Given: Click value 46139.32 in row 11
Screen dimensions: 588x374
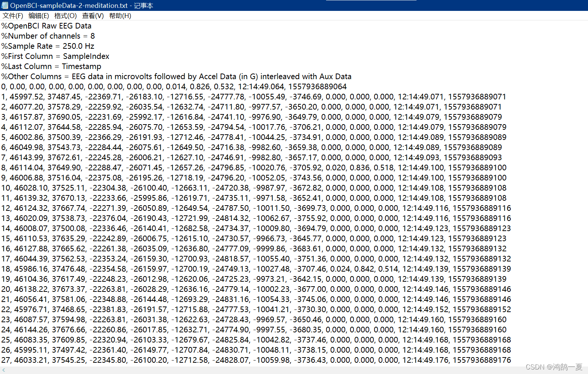Looking at the screenshot, I should tap(31, 198).
